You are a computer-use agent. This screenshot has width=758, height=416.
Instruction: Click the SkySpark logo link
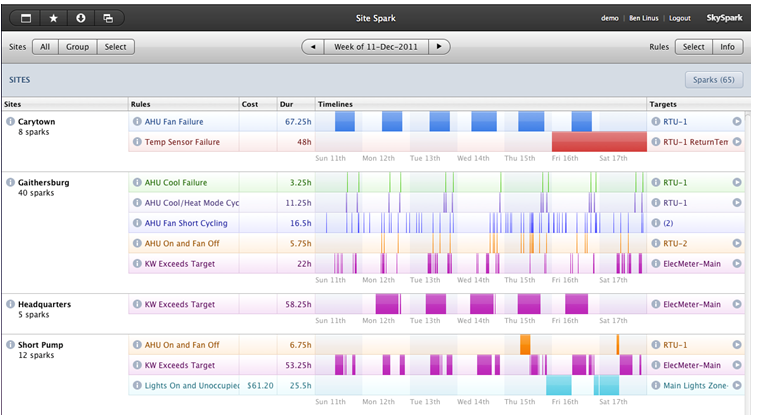click(724, 18)
